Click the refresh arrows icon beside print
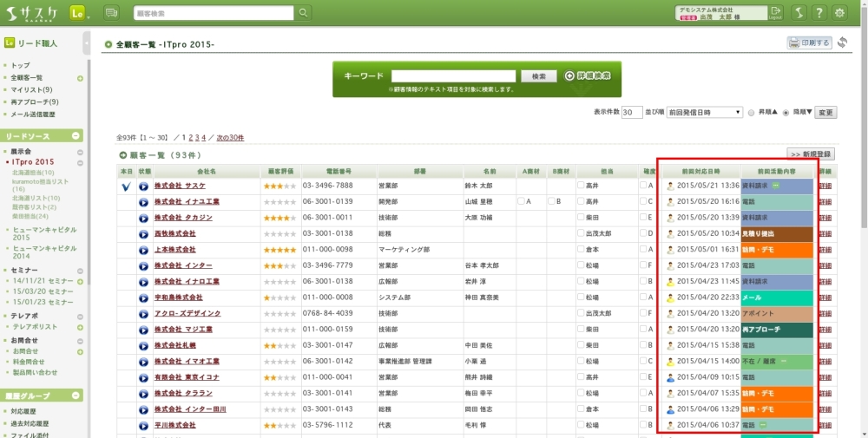868x438 pixels. tap(842, 42)
